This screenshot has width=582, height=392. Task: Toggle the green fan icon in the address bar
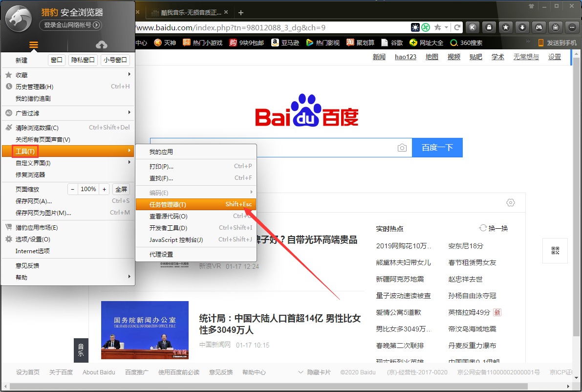pos(425,27)
